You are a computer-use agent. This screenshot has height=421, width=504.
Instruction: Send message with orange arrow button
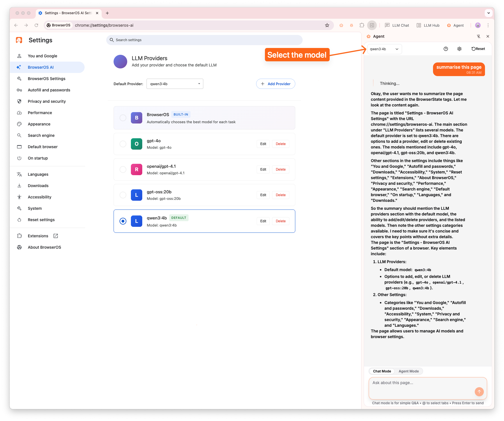[x=479, y=392]
